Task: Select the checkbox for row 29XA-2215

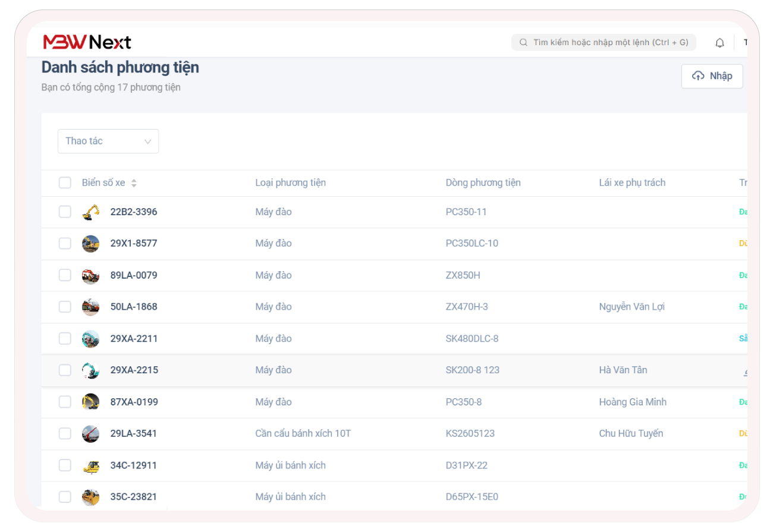Action: 65,370
